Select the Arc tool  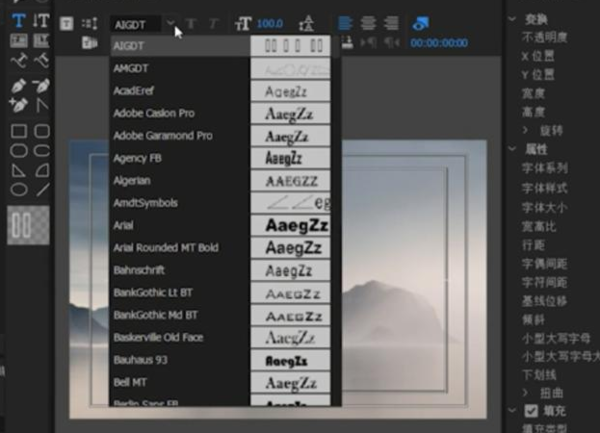[42, 170]
